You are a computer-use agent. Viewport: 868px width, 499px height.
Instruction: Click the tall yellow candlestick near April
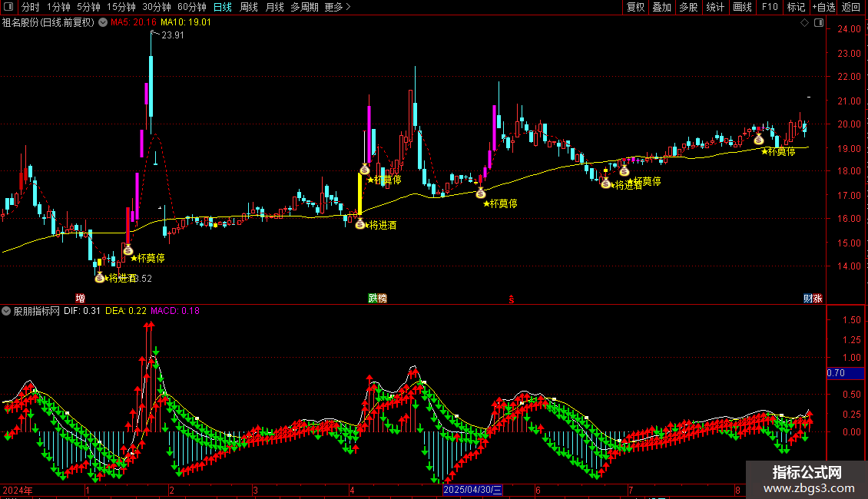359,193
